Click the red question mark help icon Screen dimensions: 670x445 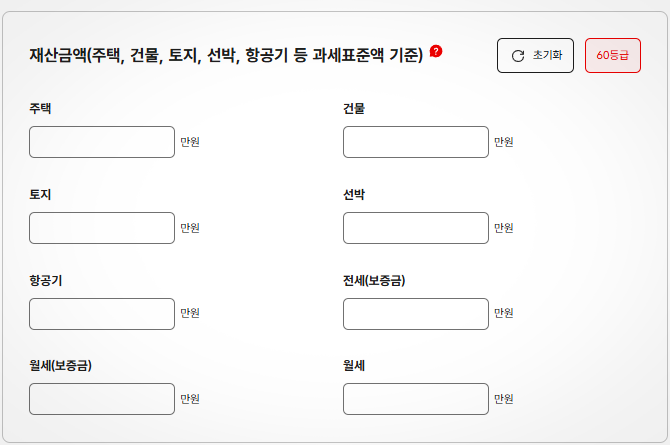[x=436, y=51]
